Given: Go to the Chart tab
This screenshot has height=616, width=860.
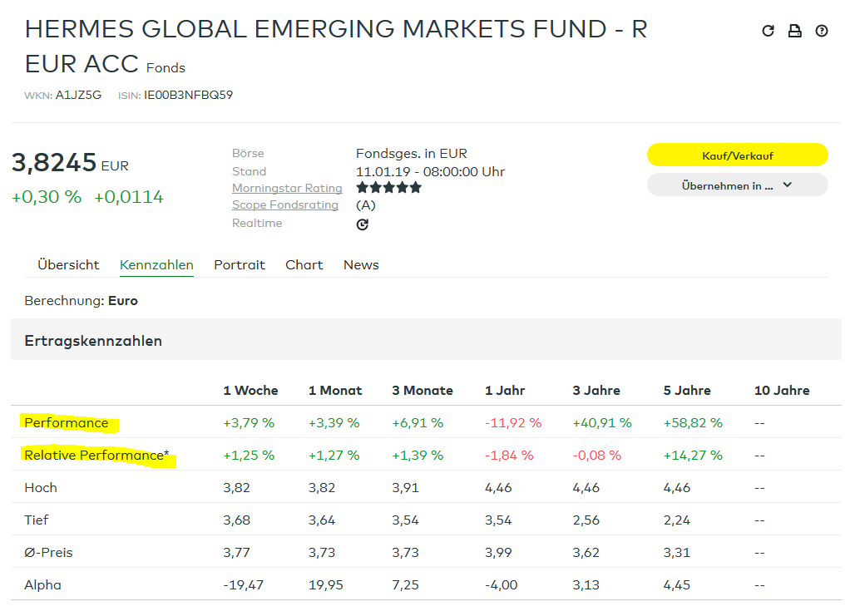Looking at the screenshot, I should point(304,265).
